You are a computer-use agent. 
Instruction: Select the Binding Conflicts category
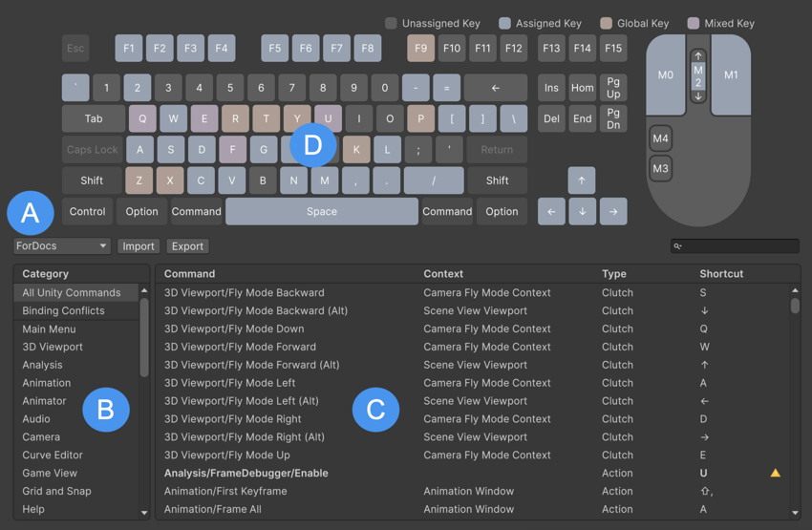pos(64,311)
